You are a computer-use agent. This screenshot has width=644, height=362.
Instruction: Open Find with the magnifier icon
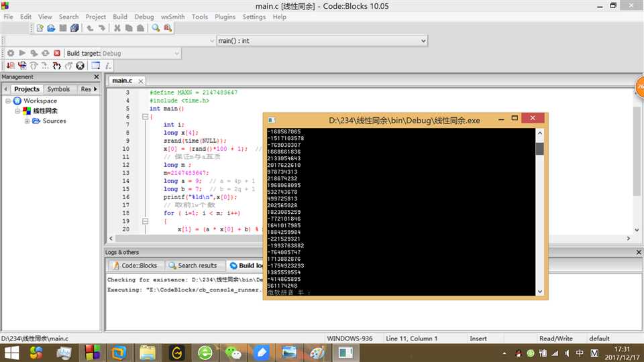[156, 28]
